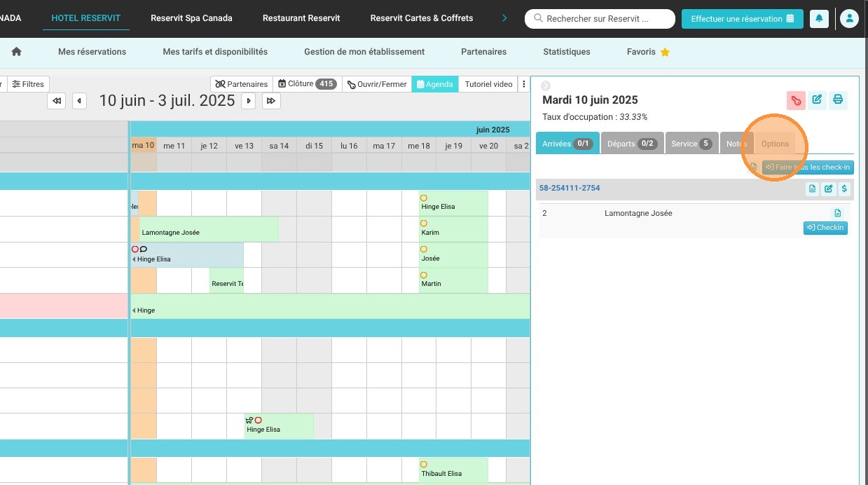Image resolution: width=868 pixels, height=485 pixels.
Task: Select Thibault Elisa reservation block
Action: coord(453,470)
